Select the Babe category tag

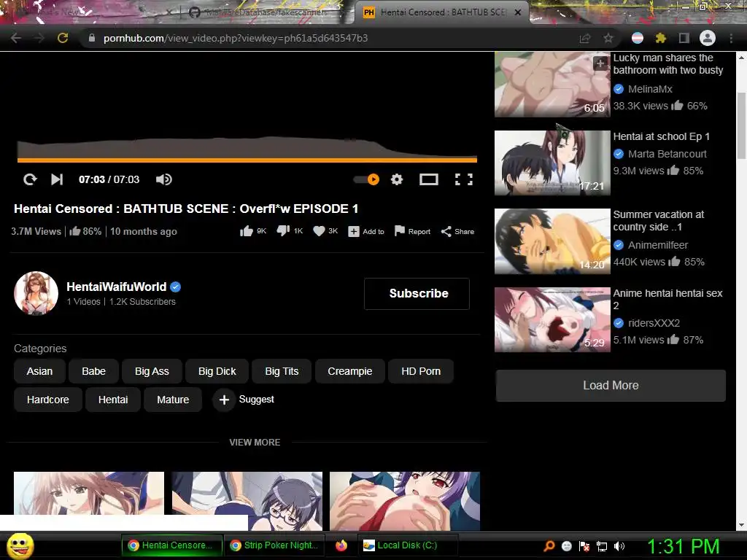coord(93,371)
